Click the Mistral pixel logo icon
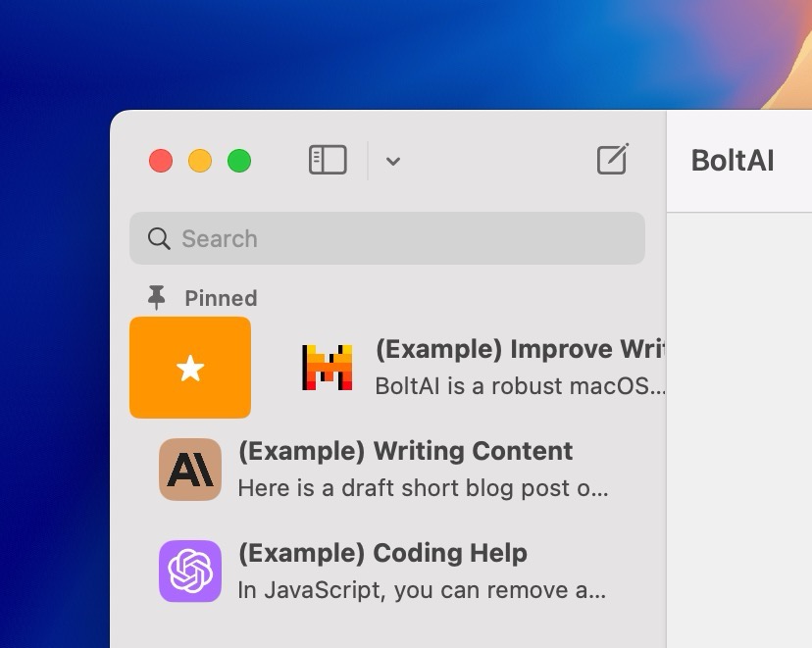This screenshot has height=648, width=812. [327, 368]
